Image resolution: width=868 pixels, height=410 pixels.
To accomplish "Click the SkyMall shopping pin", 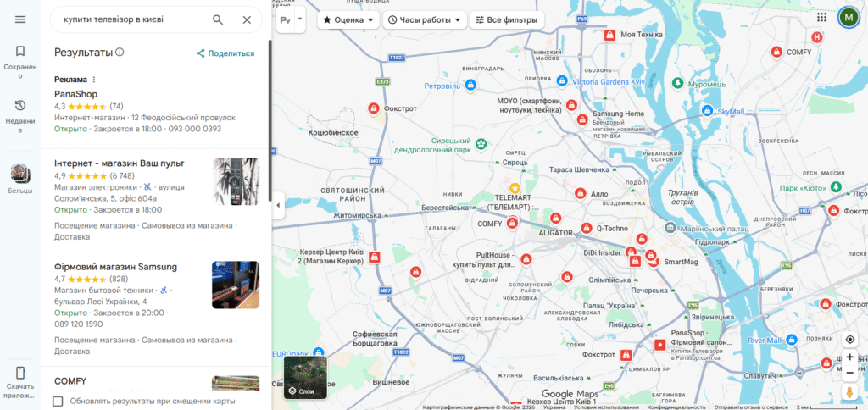I will (x=707, y=111).
